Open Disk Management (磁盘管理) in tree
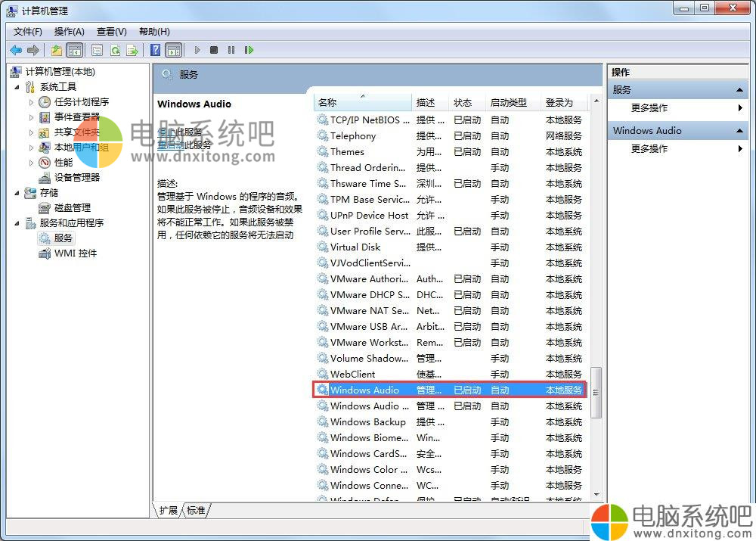Screen dimensions: 756x541 pyautogui.click(x=73, y=207)
